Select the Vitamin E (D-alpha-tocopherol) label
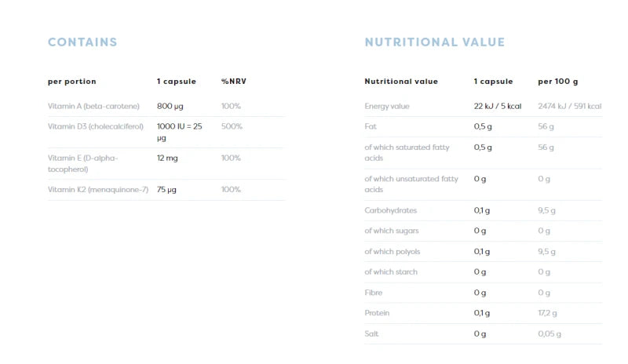 tap(82, 163)
